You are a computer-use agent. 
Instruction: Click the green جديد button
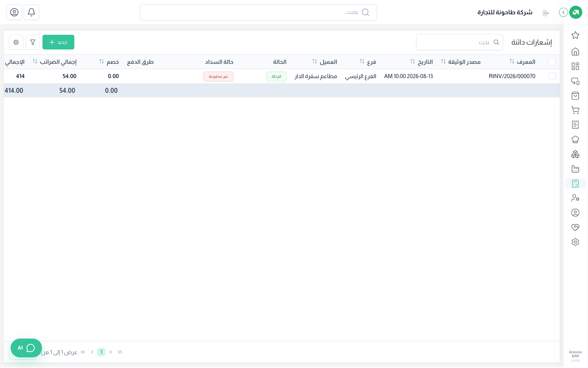[x=58, y=42]
